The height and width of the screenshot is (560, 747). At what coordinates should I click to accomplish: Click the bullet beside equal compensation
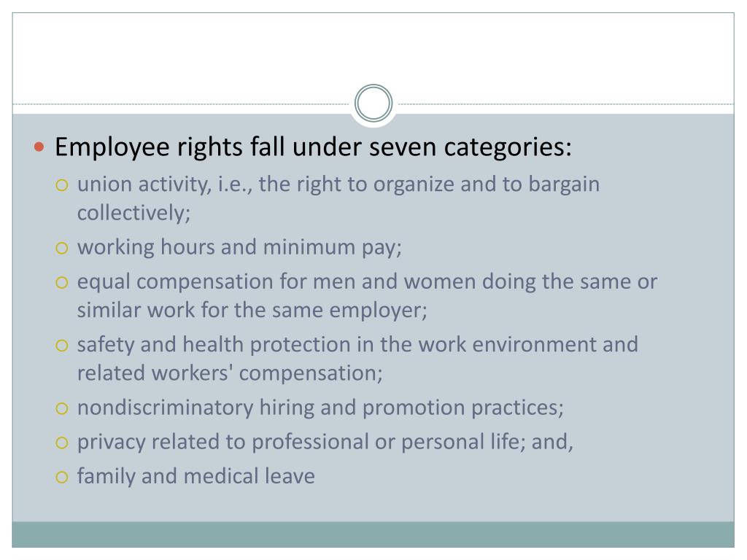[x=62, y=282]
